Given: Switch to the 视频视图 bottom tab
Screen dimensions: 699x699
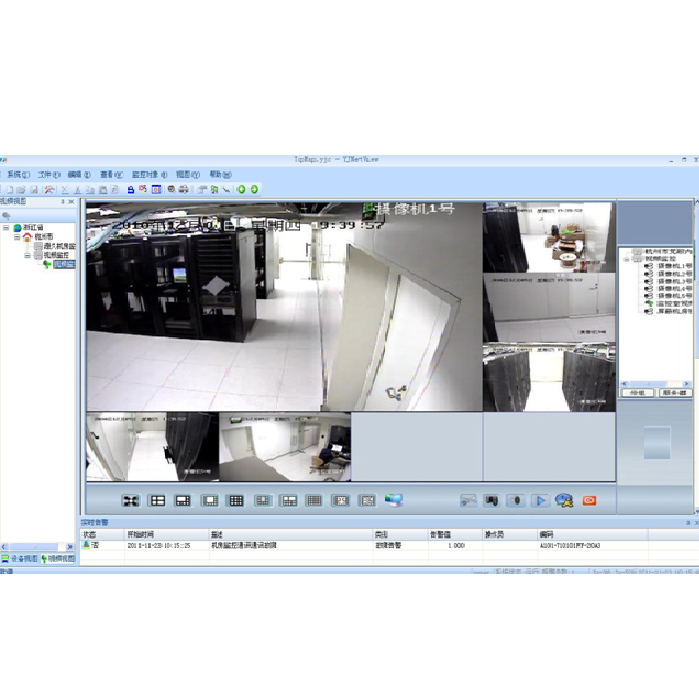Looking at the screenshot, I should click(x=59, y=558).
